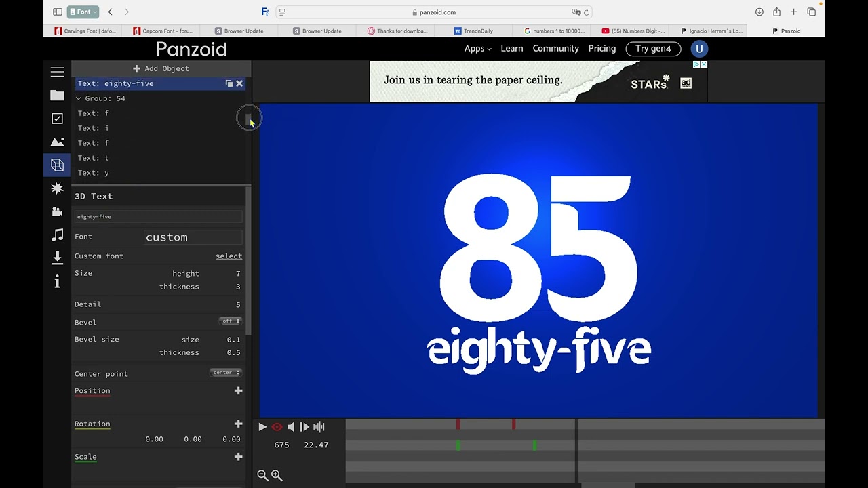This screenshot has height=488, width=868.
Task: Click the Position label
Action: [92, 391]
